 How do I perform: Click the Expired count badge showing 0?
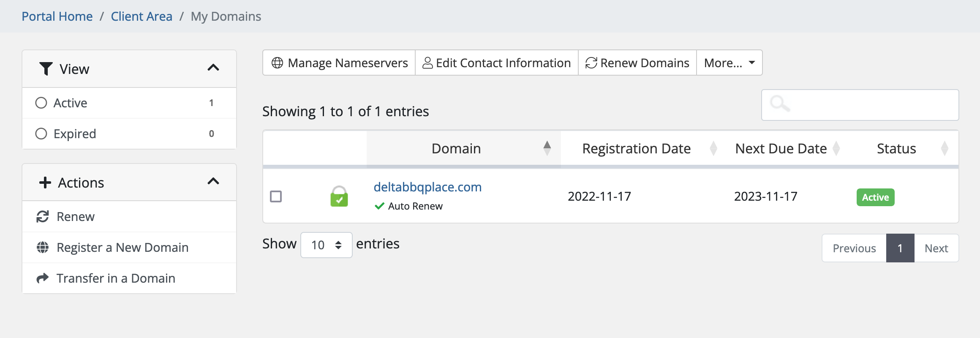pos(211,134)
